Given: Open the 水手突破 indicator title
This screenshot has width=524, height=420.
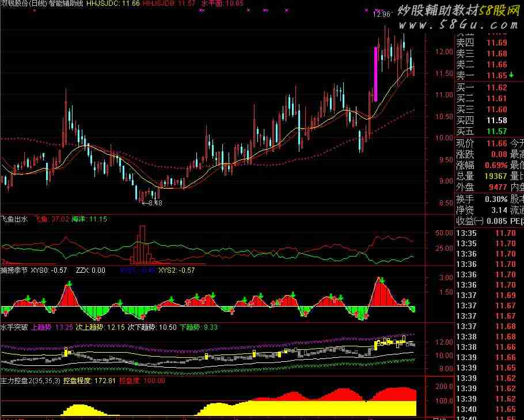Looking at the screenshot, I should pos(14,327).
